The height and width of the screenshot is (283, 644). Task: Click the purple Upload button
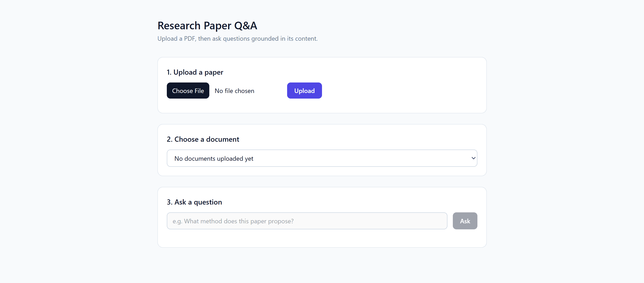304,91
